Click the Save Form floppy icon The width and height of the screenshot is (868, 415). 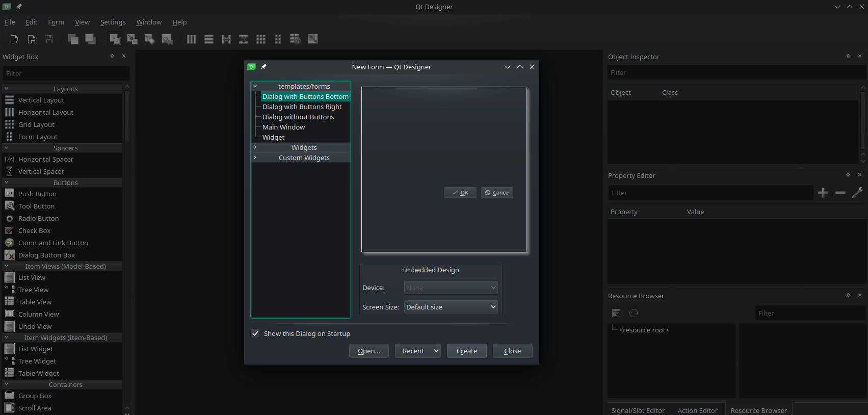49,39
